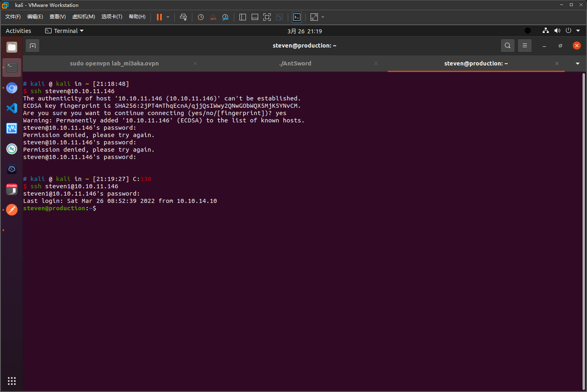The height and width of the screenshot is (392, 587).
Task: Expand the stretch display dropdown arrow
Action: [x=323, y=17]
